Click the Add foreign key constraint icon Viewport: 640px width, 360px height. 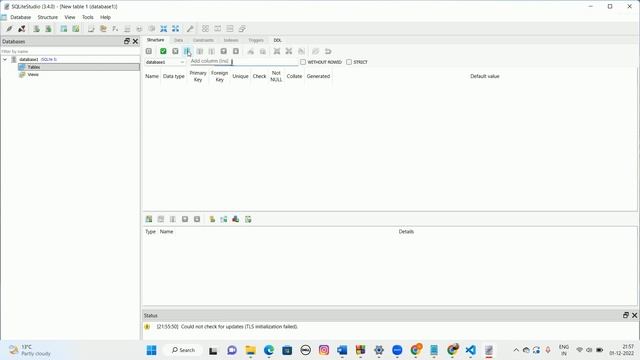pos(224,219)
